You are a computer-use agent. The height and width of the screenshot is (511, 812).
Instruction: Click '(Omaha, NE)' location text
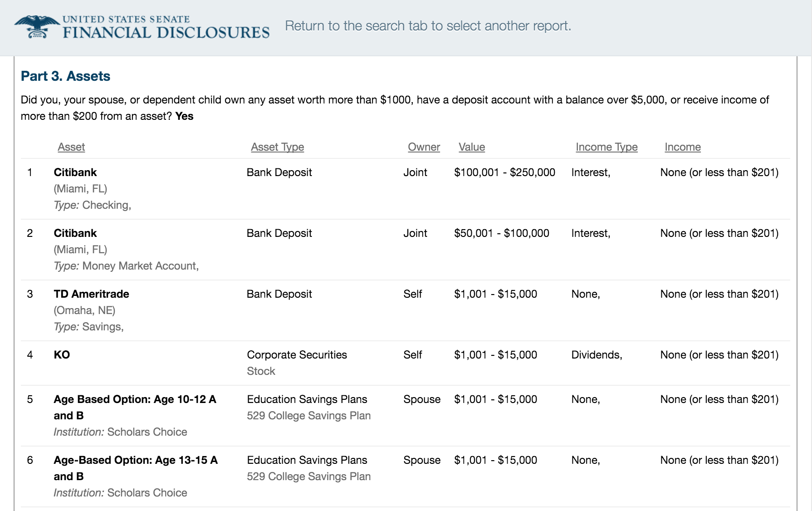[84, 310]
